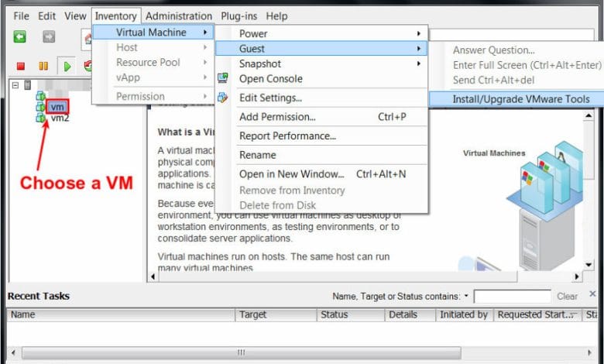Click the gray forward navigation arrow
The height and width of the screenshot is (364, 604).
tap(49, 37)
